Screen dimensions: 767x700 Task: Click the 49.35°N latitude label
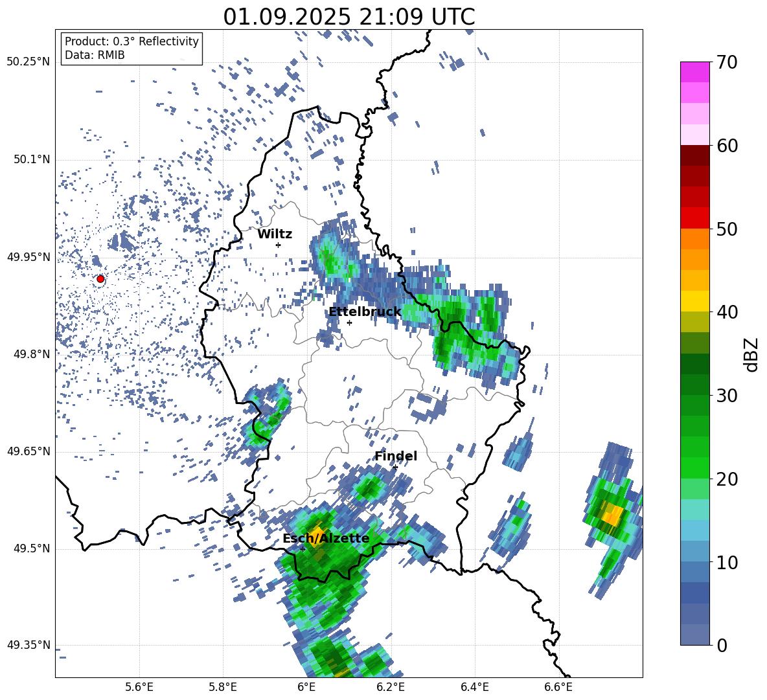tap(29, 645)
